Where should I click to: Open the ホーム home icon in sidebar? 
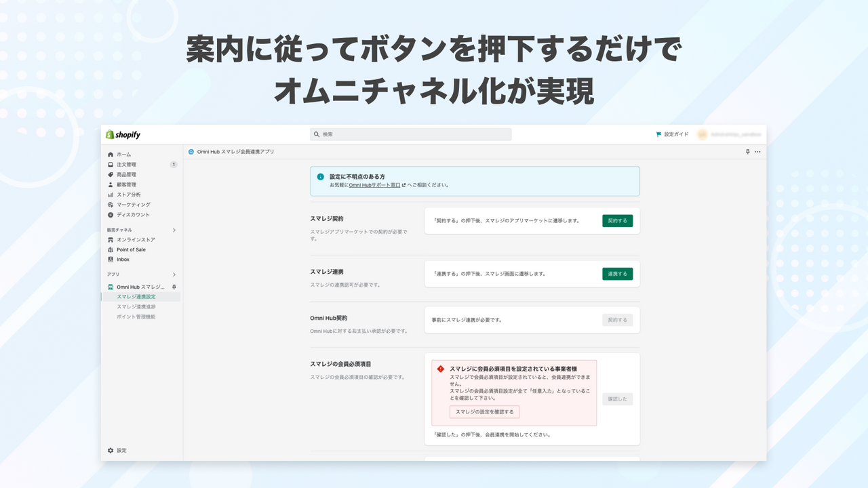pos(110,154)
